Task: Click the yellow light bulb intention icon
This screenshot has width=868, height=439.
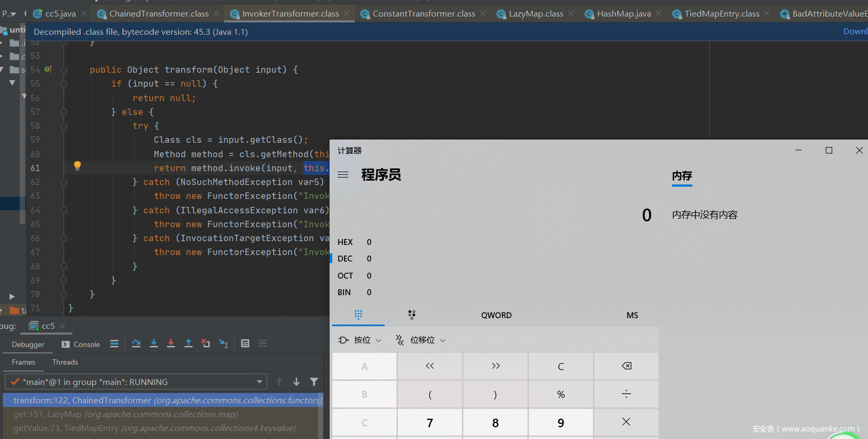Action: (x=77, y=166)
